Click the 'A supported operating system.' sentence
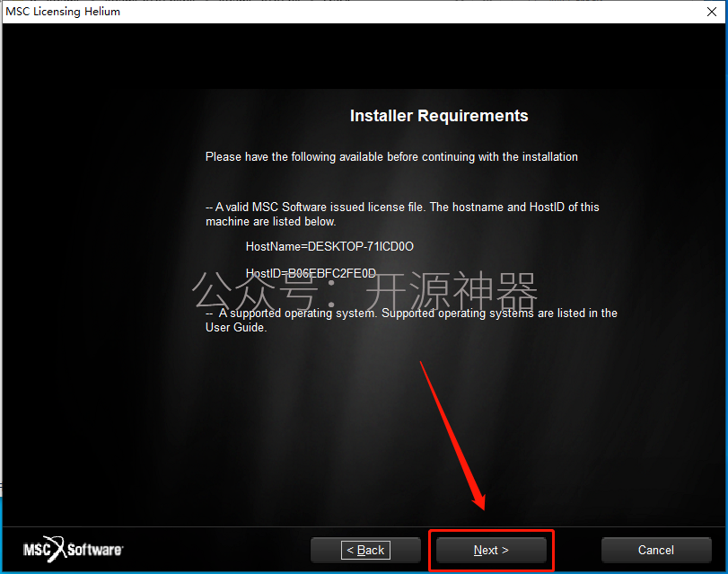 [x=298, y=313]
